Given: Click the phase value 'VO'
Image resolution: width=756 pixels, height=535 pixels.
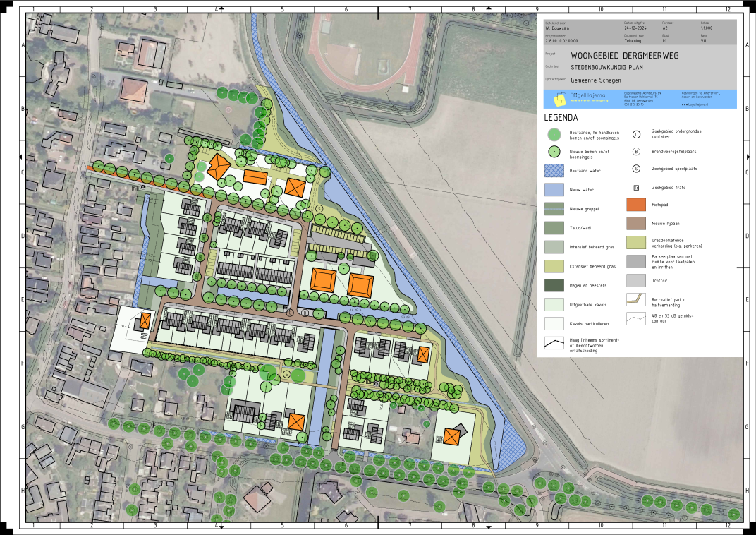Looking at the screenshot, I should point(703,41).
